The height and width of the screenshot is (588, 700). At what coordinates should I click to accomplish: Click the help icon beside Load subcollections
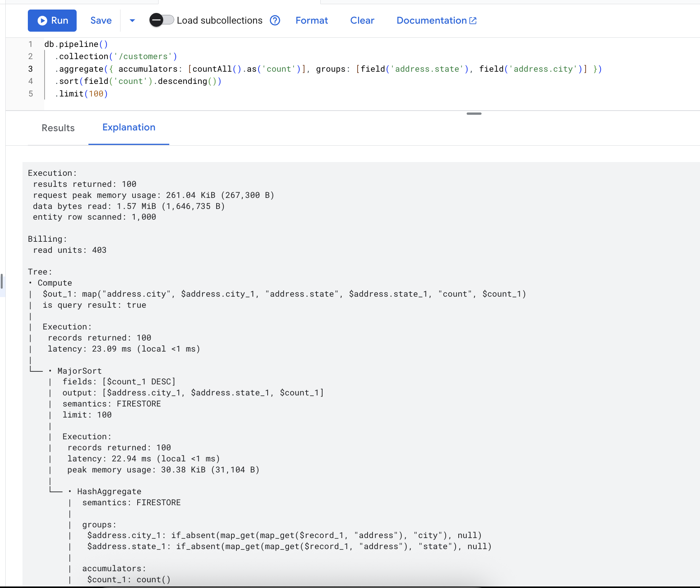point(275,21)
